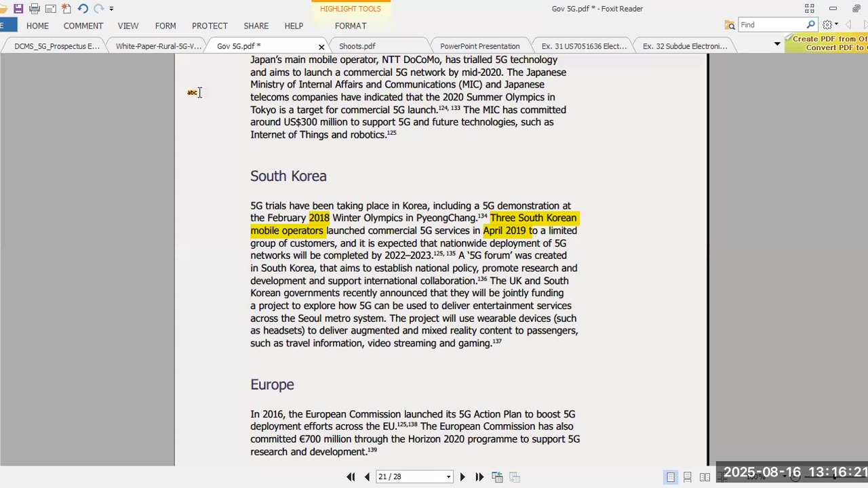868x488 pixels.
Task: Click the South Korea heading
Action: pos(288,176)
